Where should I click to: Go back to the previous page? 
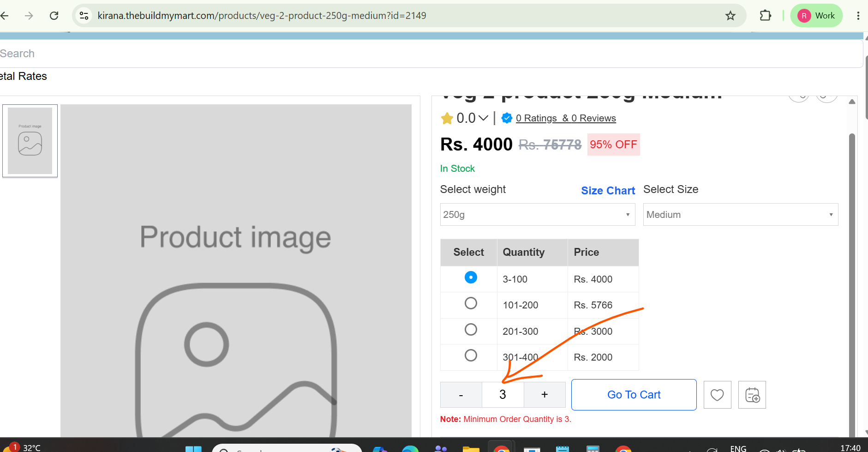click(5, 16)
